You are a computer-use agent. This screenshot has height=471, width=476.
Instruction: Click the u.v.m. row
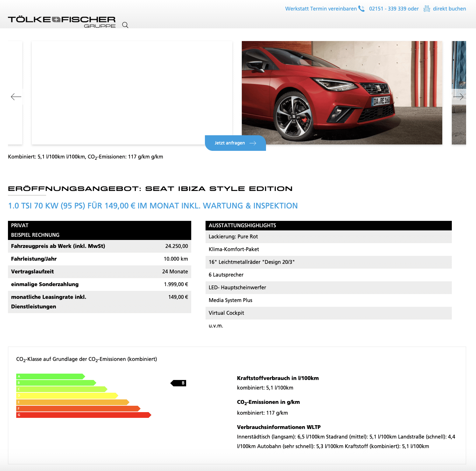(x=329, y=326)
